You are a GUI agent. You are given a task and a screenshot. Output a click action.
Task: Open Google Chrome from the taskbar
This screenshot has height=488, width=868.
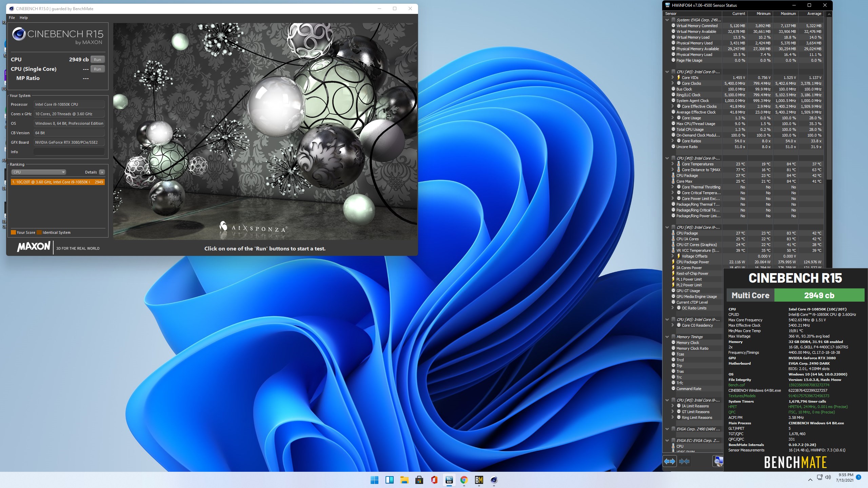coord(464,480)
